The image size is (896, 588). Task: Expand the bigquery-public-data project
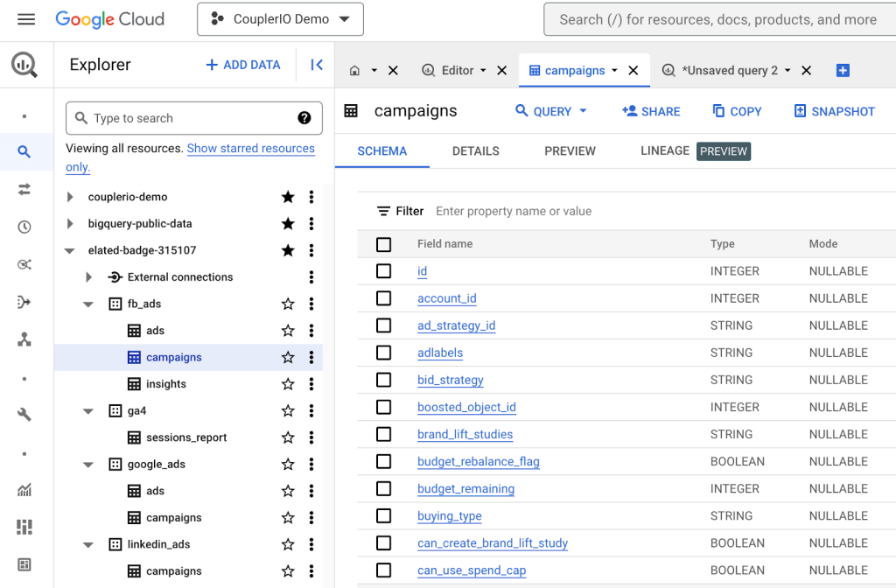70,223
